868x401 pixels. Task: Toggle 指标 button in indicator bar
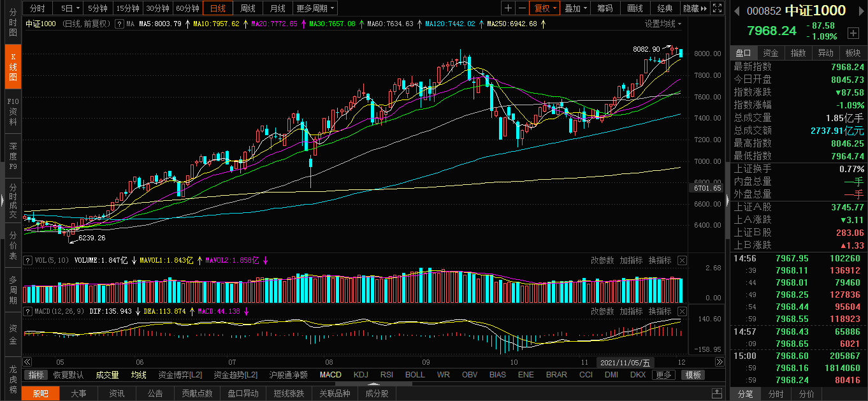pos(36,375)
